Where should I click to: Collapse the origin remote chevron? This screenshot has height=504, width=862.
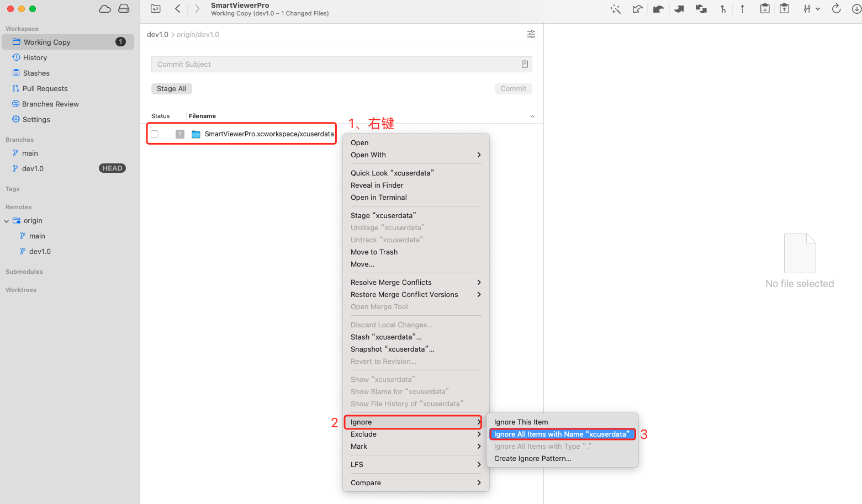pos(7,221)
